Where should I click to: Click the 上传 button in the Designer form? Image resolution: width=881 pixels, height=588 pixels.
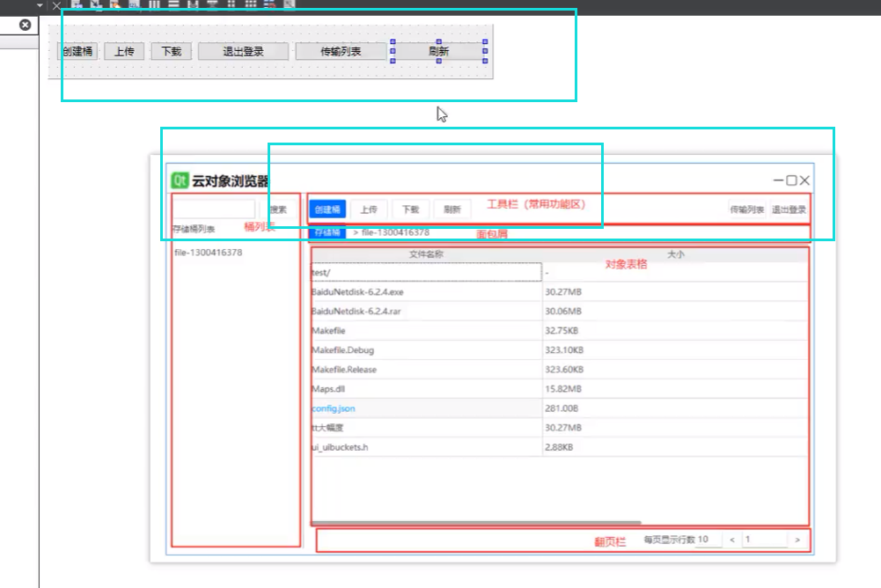124,51
